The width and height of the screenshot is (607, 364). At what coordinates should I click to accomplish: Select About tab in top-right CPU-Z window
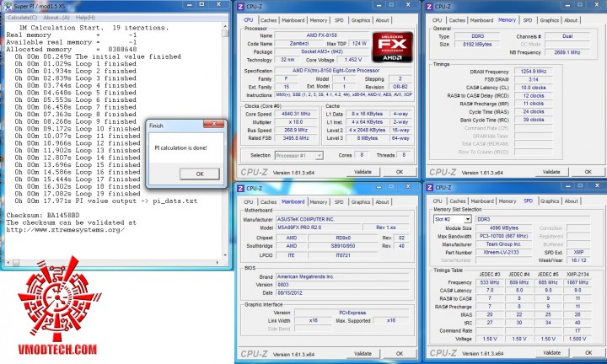pos(571,20)
